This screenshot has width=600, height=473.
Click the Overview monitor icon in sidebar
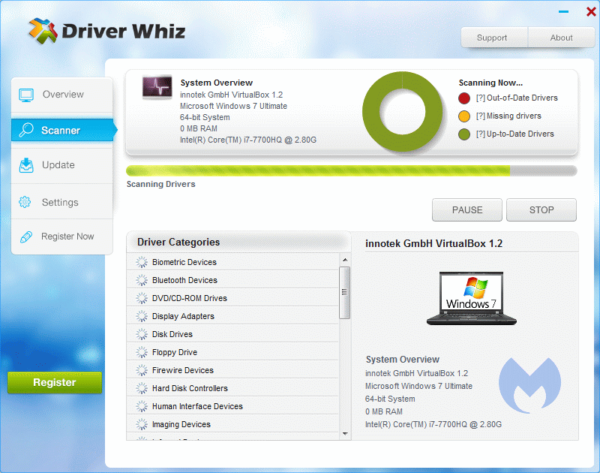[26, 95]
